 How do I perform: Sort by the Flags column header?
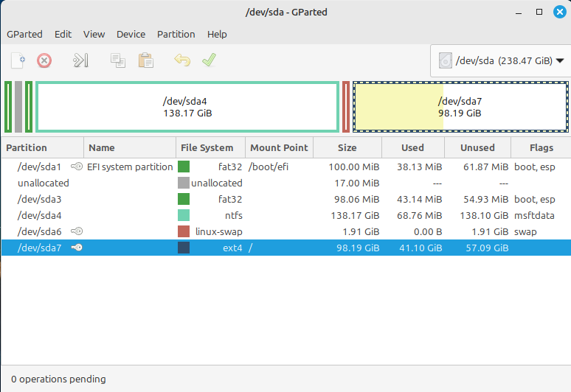coord(541,147)
